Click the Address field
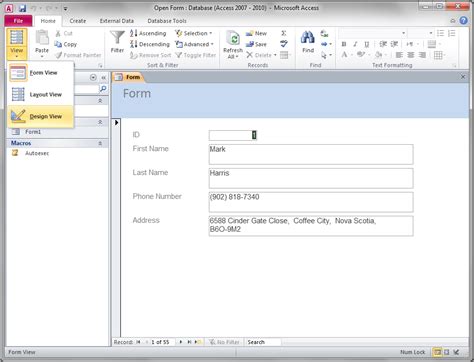The height and width of the screenshot is (362, 474). tap(311, 226)
